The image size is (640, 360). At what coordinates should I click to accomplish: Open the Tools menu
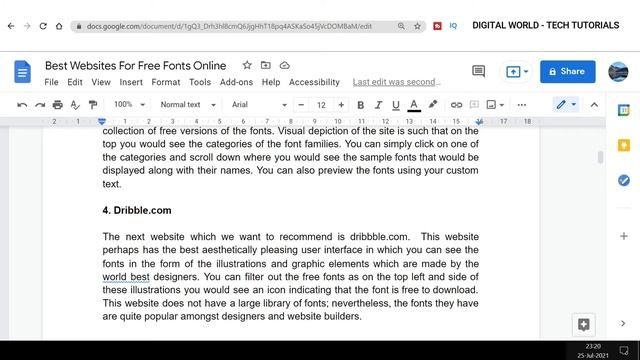click(x=200, y=82)
